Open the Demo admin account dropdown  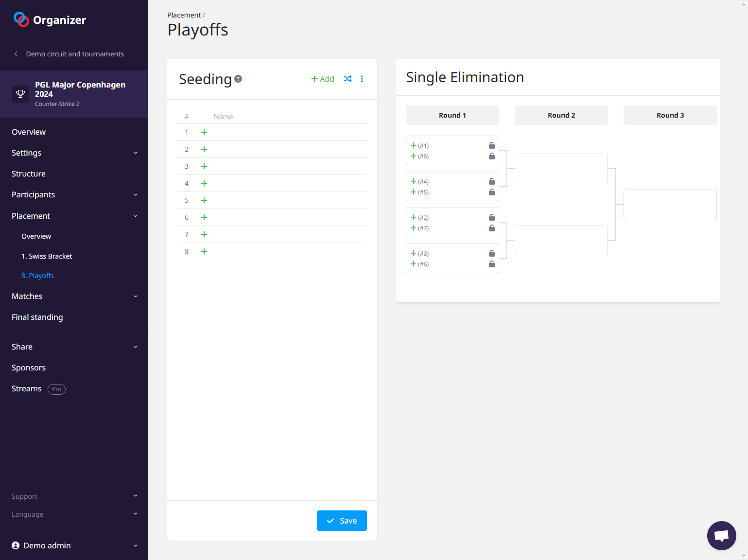point(74,545)
